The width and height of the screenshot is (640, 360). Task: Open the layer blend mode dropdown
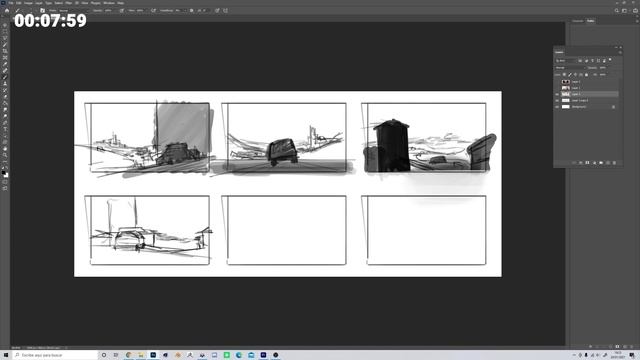pos(570,68)
